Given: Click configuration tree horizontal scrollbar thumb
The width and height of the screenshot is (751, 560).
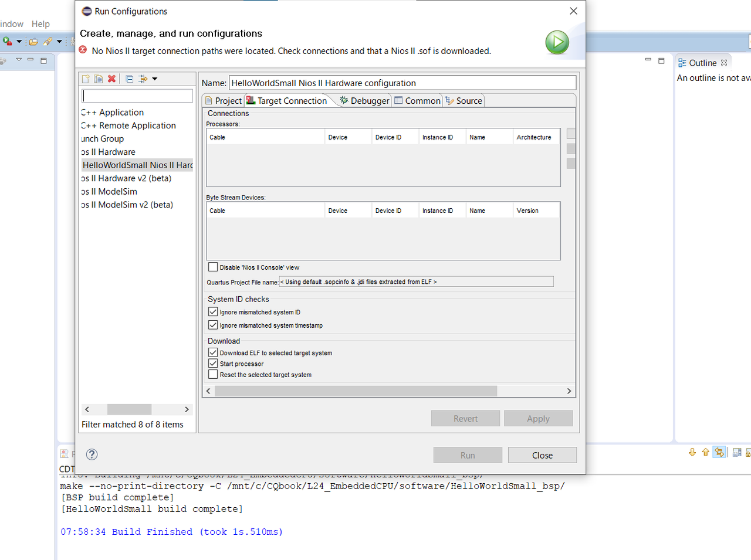Looking at the screenshot, I should tap(129, 409).
